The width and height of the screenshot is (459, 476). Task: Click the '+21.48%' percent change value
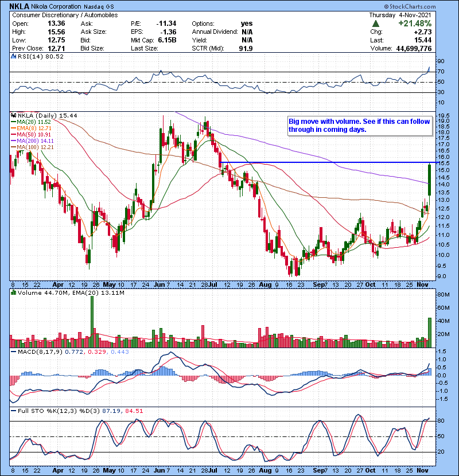point(415,24)
